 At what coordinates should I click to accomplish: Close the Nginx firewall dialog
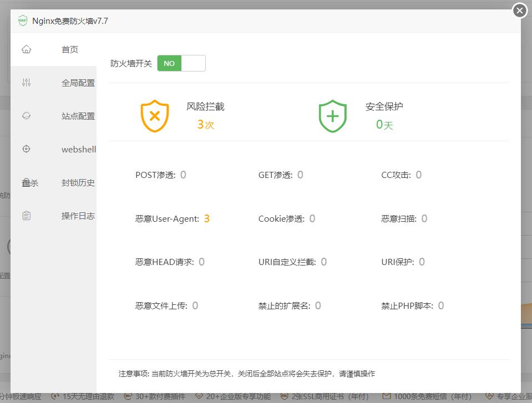519,11
